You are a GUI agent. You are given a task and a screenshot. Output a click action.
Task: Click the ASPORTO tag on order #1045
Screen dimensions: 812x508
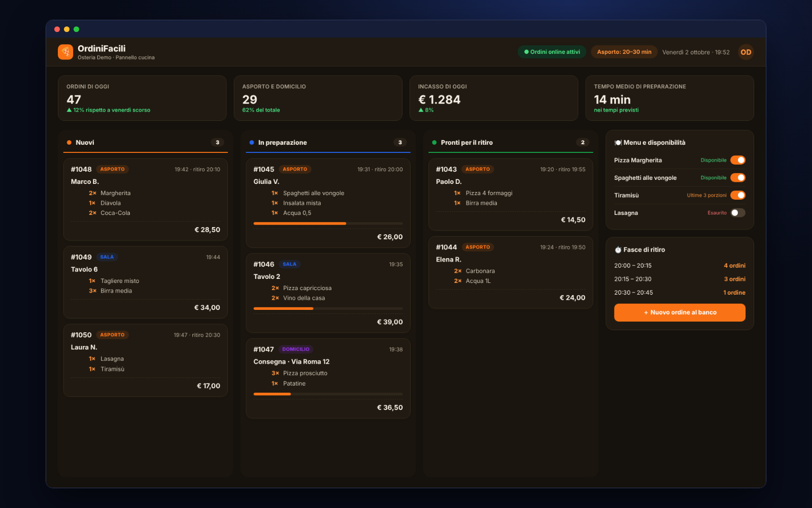pos(295,169)
